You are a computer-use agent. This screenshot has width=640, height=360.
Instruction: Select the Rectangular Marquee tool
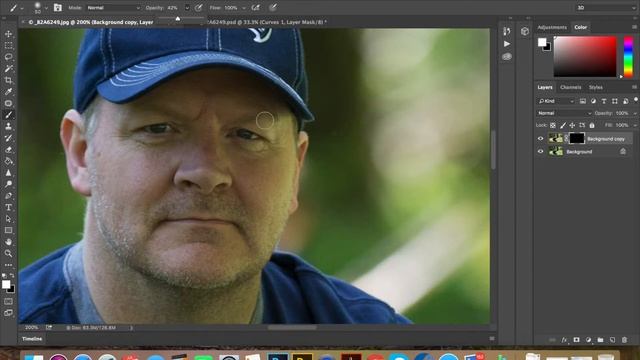8,45
